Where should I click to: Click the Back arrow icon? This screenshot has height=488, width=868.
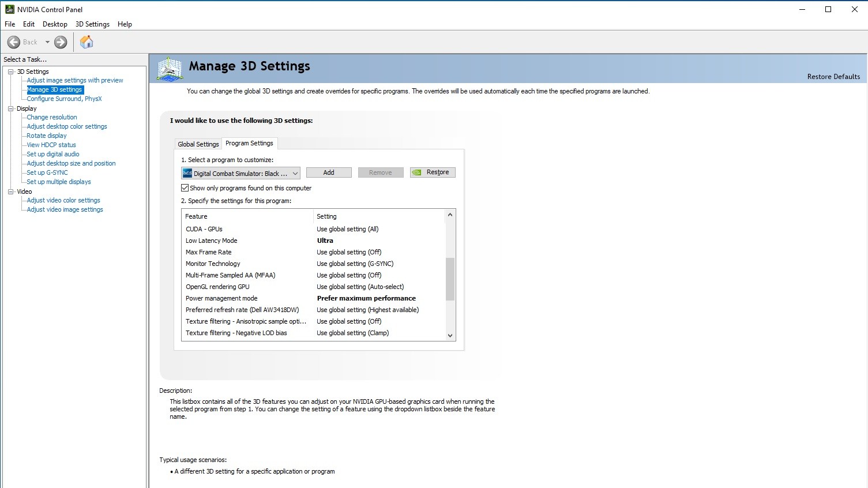[14, 42]
